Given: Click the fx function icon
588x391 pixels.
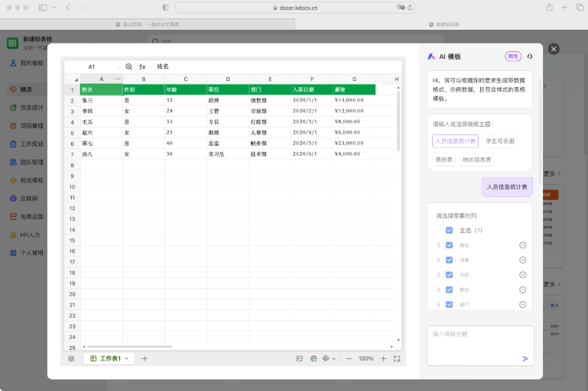Looking at the screenshot, I should click(142, 66).
